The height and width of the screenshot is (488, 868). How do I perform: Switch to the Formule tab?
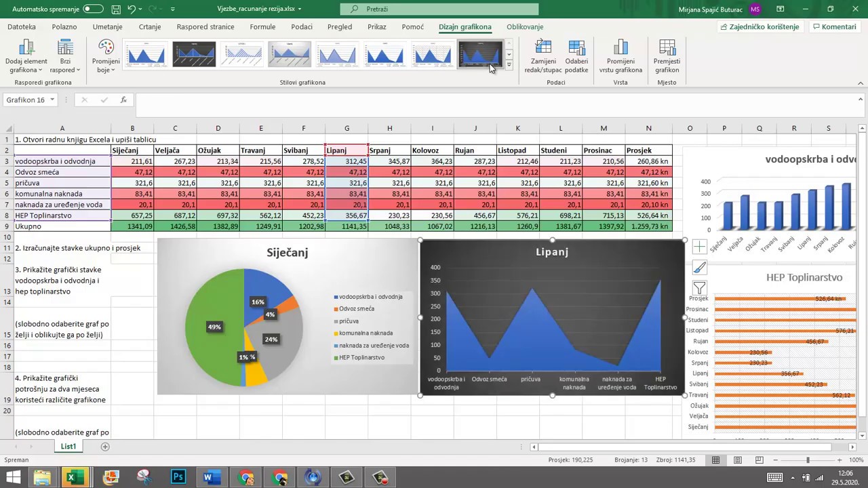tap(262, 27)
